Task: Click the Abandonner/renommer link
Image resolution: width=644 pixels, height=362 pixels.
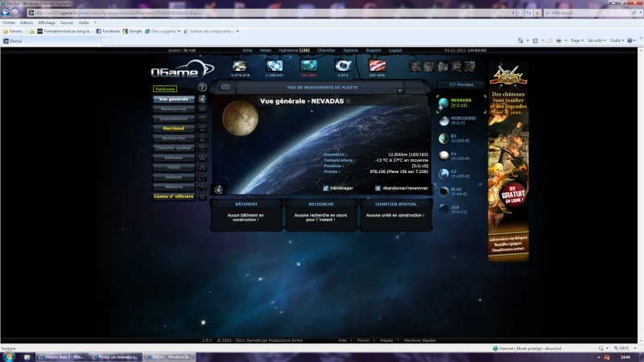Action: coord(401,188)
